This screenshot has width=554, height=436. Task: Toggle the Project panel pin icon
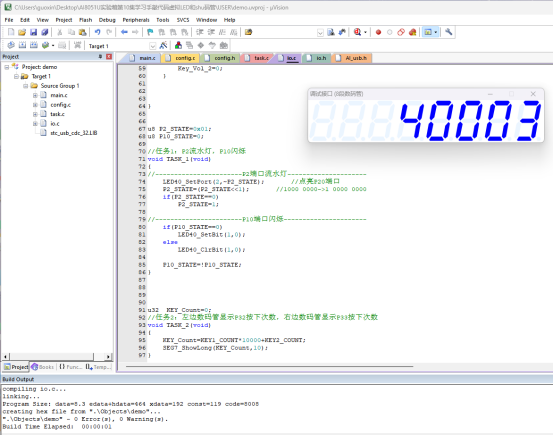(x=100, y=57)
